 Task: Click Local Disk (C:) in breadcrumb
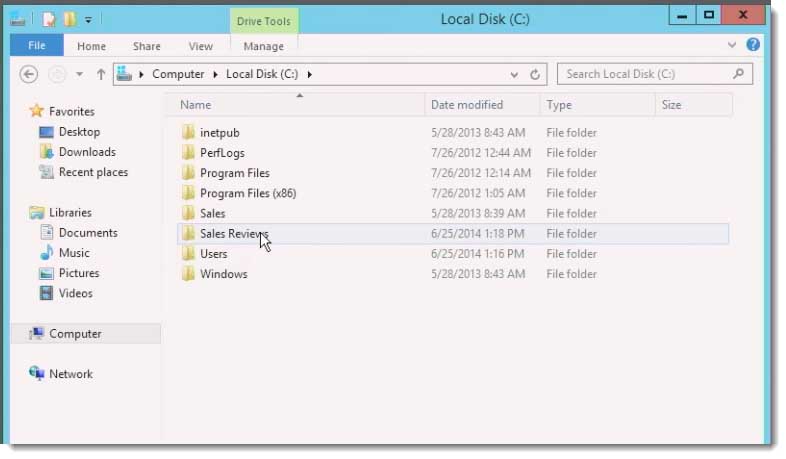tap(262, 74)
